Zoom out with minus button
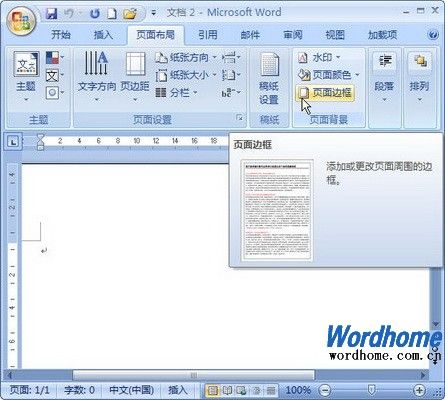 click(325, 390)
